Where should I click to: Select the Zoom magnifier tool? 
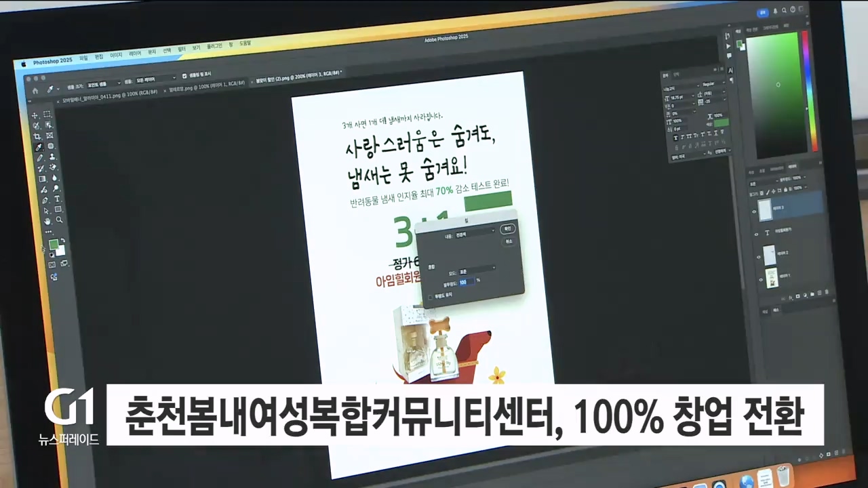pyautogui.click(x=59, y=220)
